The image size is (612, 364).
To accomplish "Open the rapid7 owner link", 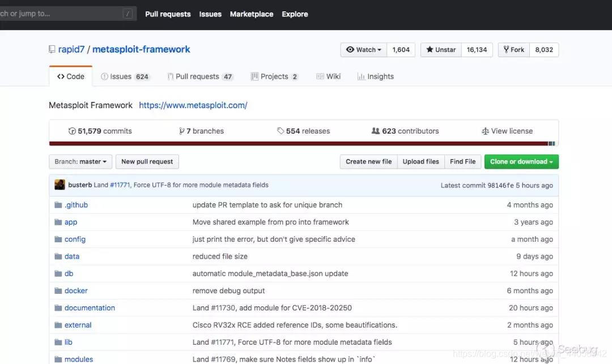I will click(x=71, y=49).
